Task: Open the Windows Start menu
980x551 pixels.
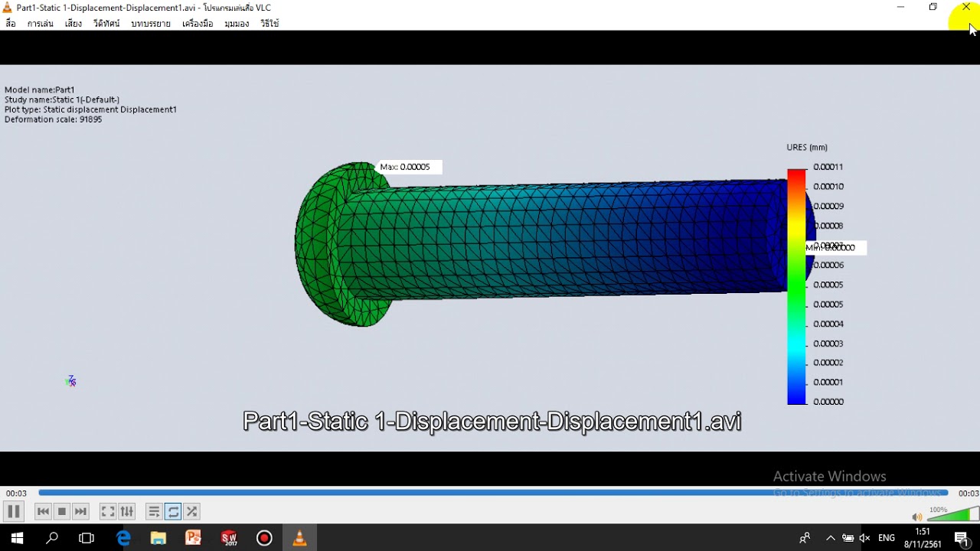Action: (x=17, y=538)
